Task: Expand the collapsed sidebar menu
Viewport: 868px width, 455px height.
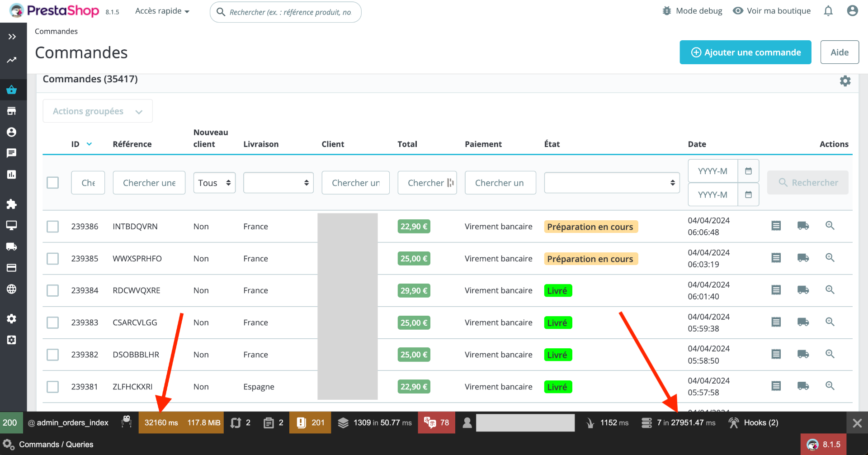Action: pos(12,37)
